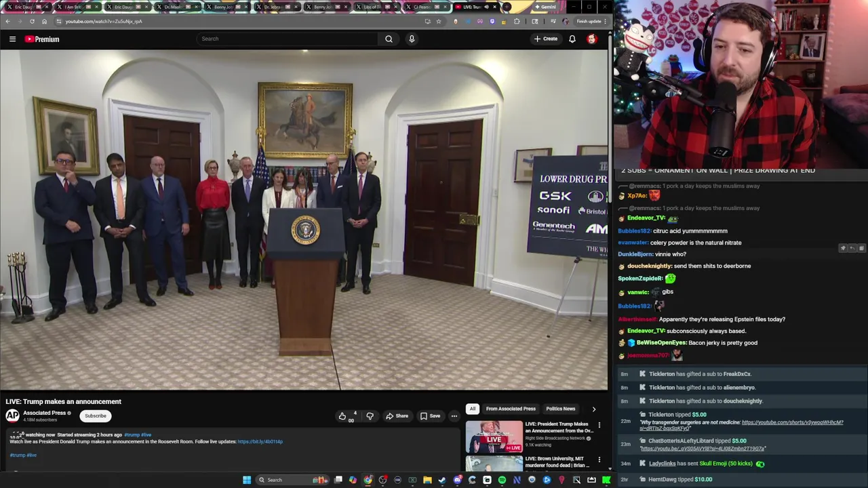Image resolution: width=868 pixels, height=488 pixels.
Task: Reload the page in the browser
Action: 32,21
